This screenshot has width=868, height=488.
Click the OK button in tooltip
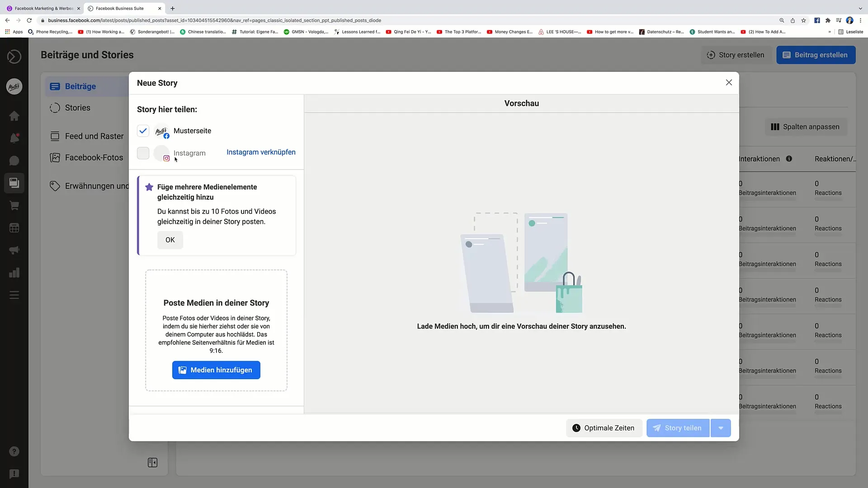click(x=170, y=239)
